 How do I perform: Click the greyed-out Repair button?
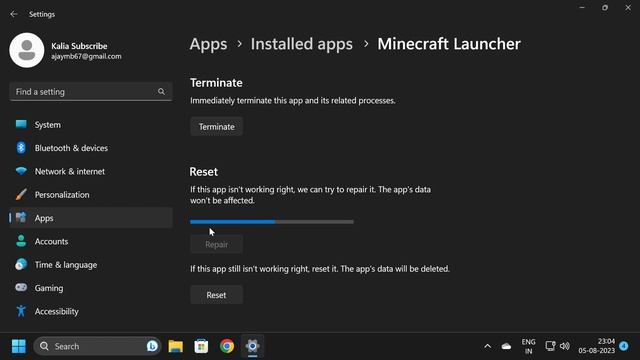(216, 244)
